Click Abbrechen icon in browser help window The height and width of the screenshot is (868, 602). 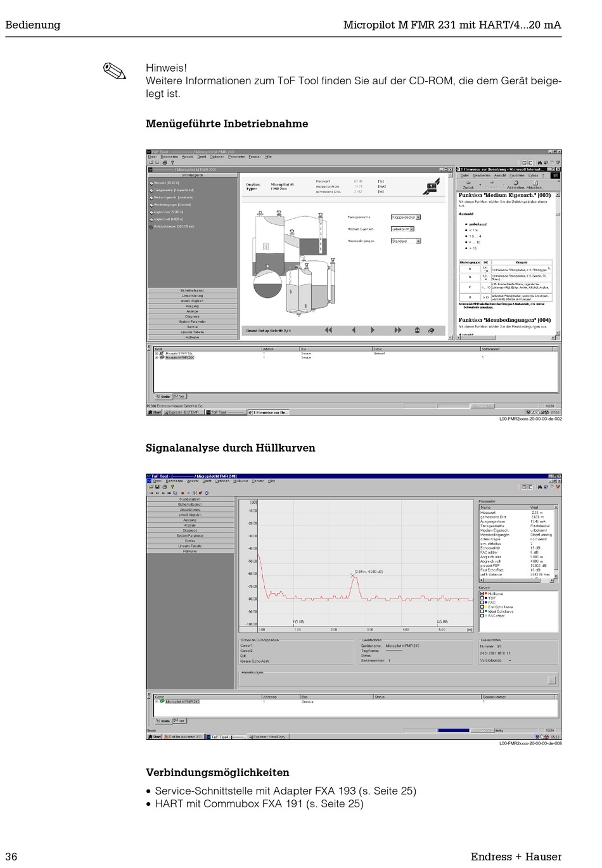[x=516, y=184]
